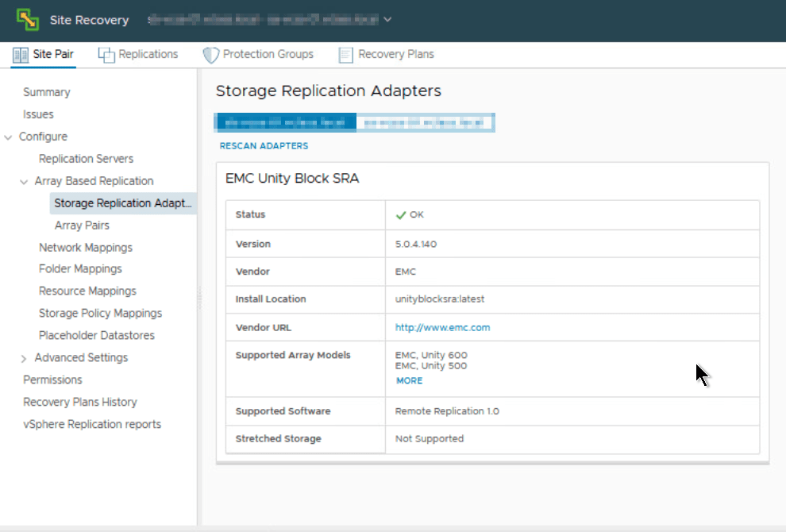Collapse the Configure tree section
Screen dimensions: 786x532
[9, 137]
